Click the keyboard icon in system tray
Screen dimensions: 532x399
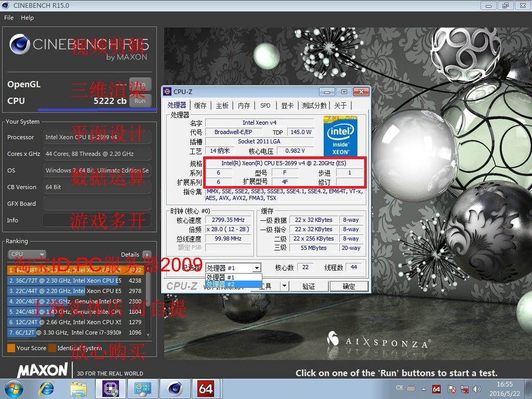[411, 388]
